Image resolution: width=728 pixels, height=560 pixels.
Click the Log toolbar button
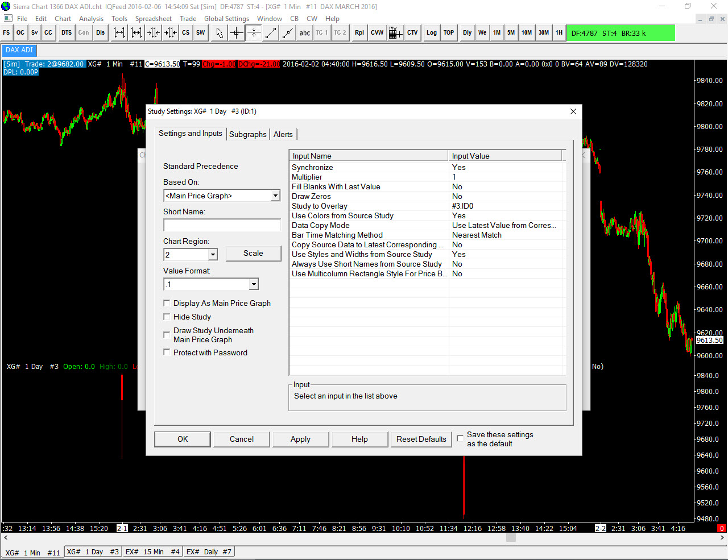click(x=432, y=33)
